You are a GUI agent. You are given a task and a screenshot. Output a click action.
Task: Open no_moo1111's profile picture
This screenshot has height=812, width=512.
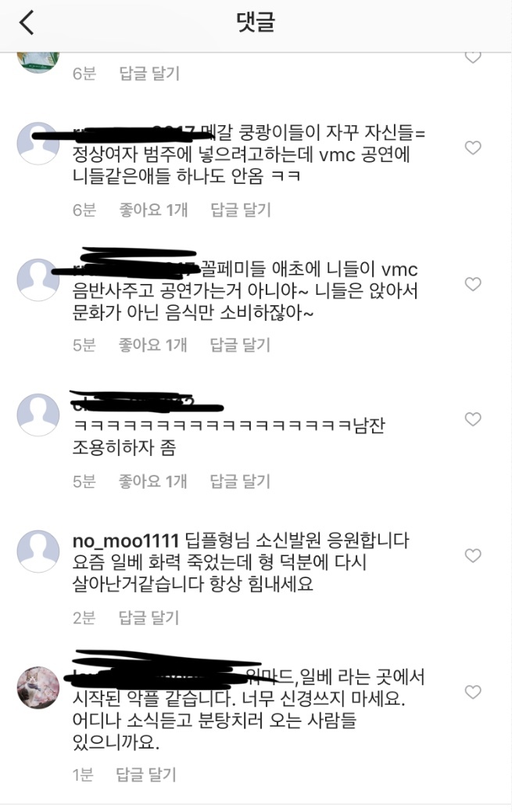[38, 551]
